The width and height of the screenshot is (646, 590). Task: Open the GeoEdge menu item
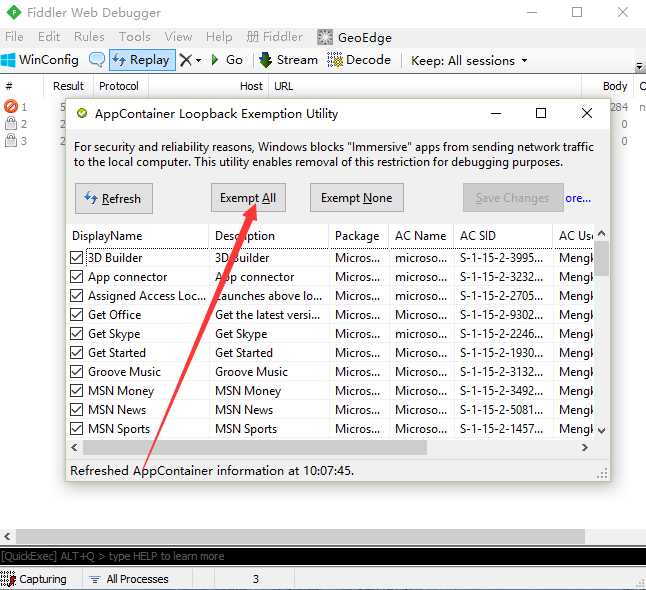(354, 37)
